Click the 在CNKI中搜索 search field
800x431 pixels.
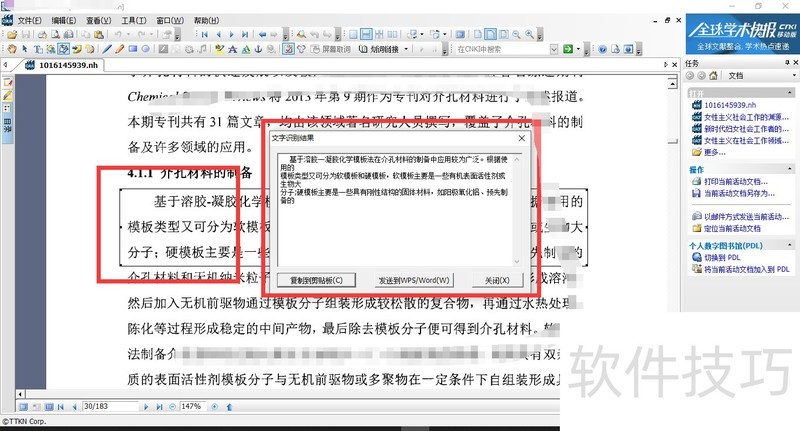click(x=503, y=49)
